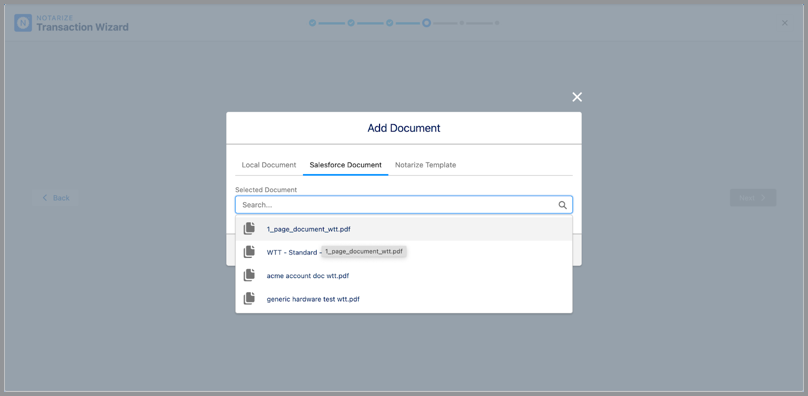The width and height of the screenshot is (808, 396).
Task: Click the Next button
Action: pyautogui.click(x=753, y=197)
